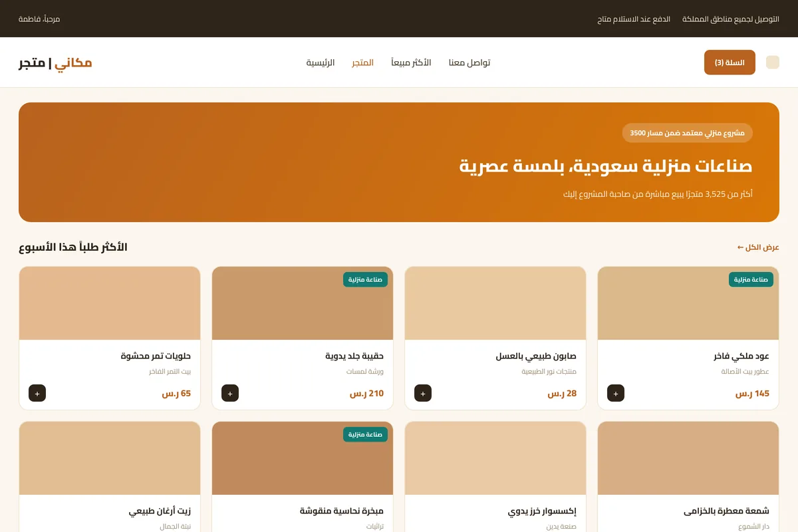Image resolution: width=798 pixels, height=532 pixels.
Task: Click مشروع منزلي معتمد badge in banner
Action: click(688, 133)
